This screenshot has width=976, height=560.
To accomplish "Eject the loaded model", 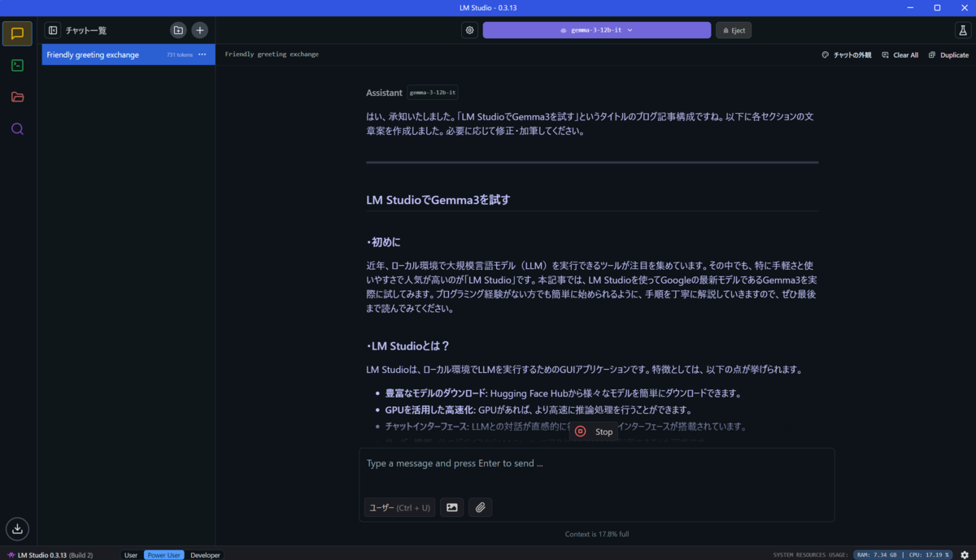I will coord(733,30).
